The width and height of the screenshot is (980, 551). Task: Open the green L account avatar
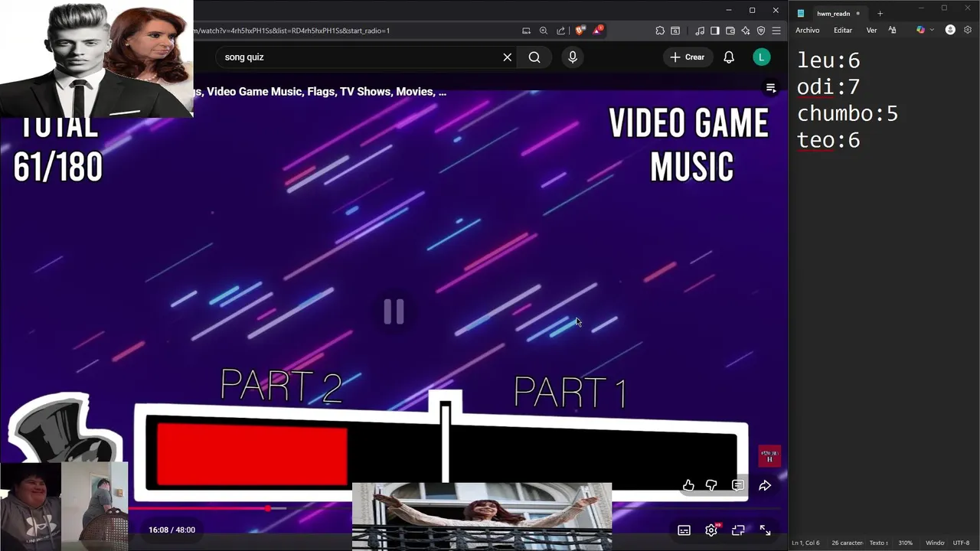761,57
